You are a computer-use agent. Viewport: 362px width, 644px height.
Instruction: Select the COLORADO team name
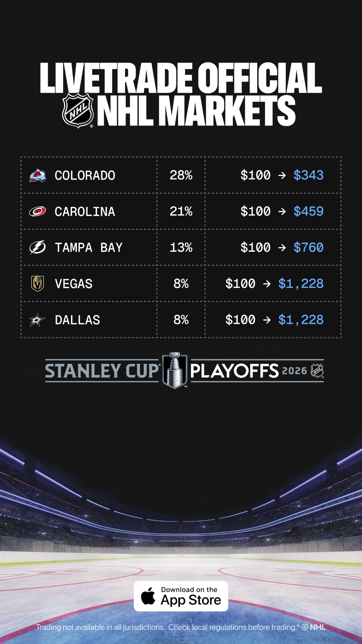(85, 175)
